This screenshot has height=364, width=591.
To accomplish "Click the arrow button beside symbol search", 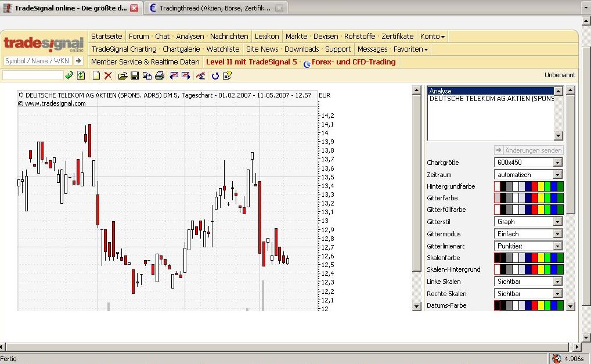I will point(79,60).
